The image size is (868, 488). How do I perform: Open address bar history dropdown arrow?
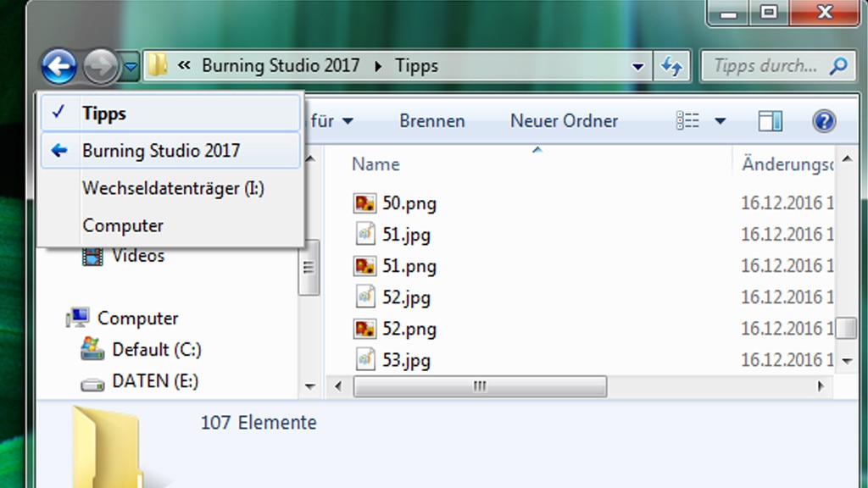click(x=637, y=67)
